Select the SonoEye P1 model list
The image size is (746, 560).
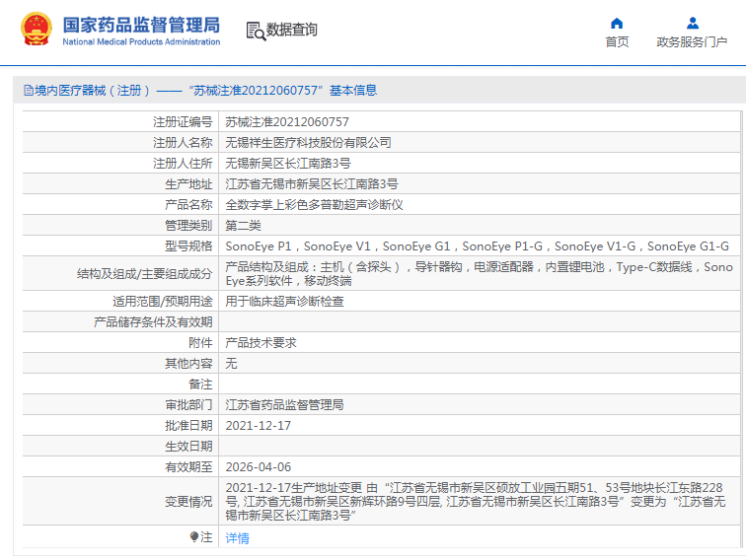pyautogui.click(x=478, y=246)
